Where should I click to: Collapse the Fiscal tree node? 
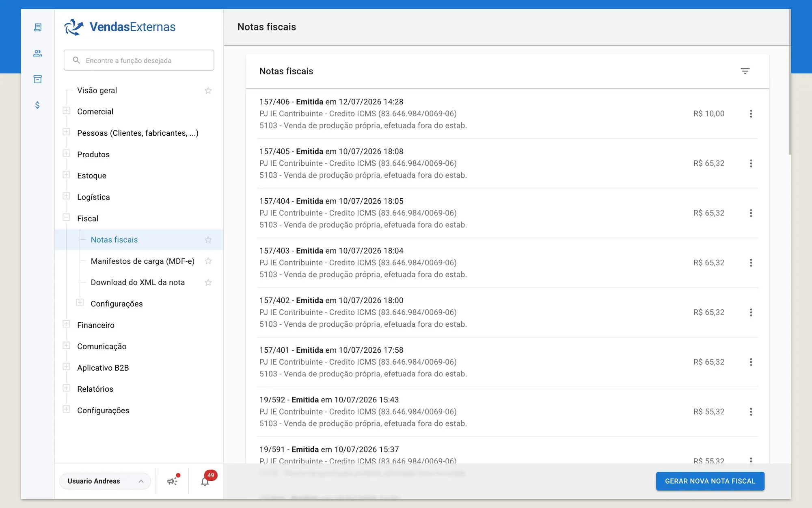click(x=67, y=217)
